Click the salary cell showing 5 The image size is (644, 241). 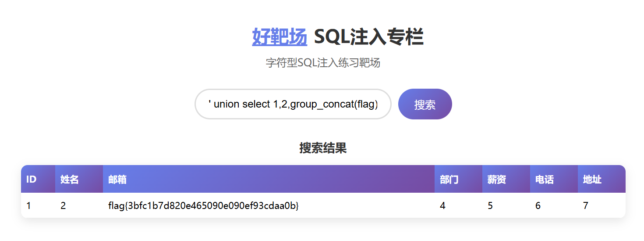click(x=506, y=205)
